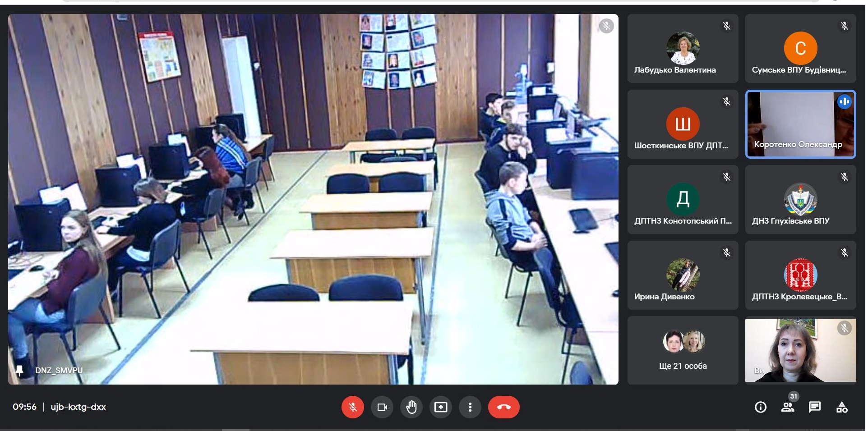
Task: Select Лабудько Валентина participant tile
Action: point(683,49)
